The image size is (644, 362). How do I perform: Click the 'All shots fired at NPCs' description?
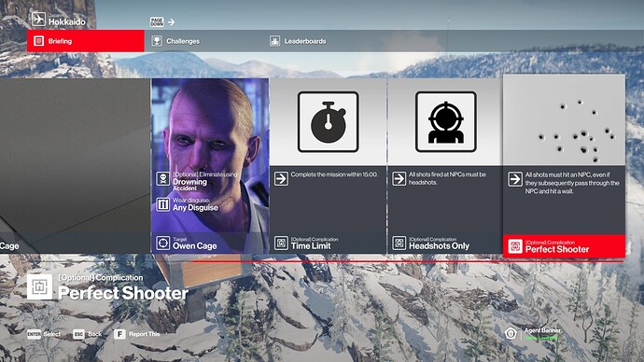(447, 178)
